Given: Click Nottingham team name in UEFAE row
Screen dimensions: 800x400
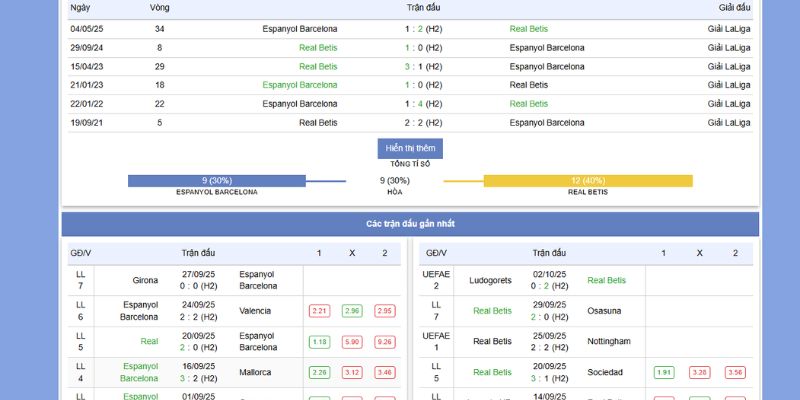Looking at the screenshot, I should click(609, 342).
